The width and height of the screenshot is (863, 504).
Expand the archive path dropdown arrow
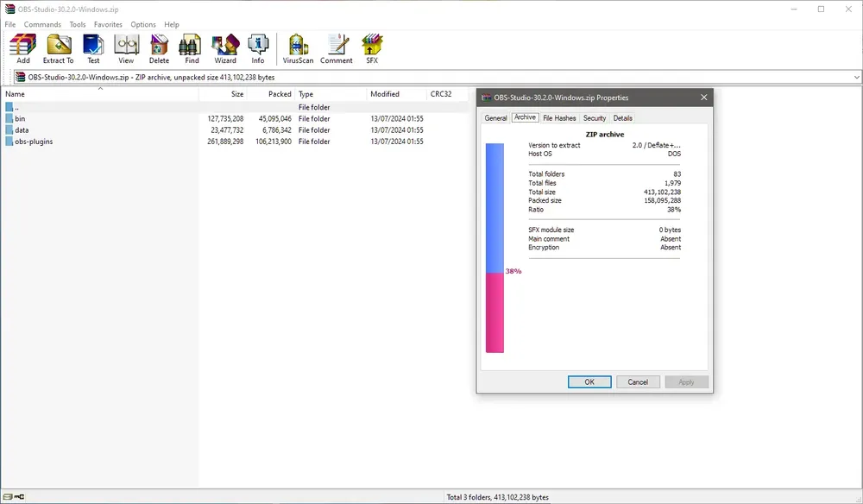(856, 78)
